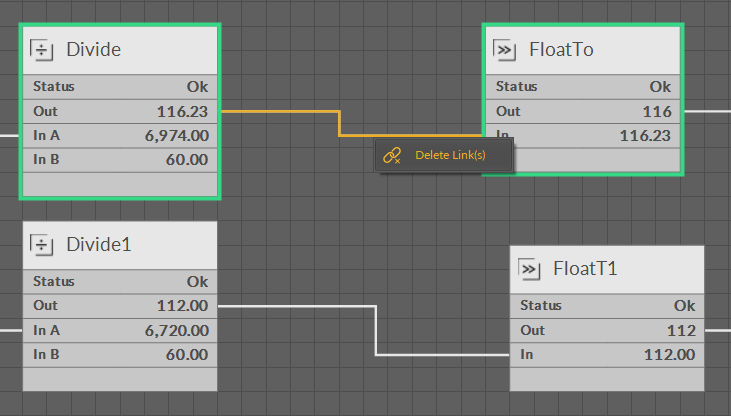Click Divide In A value 6,974.00
This screenshot has height=416, width=731.
point(175,135)
